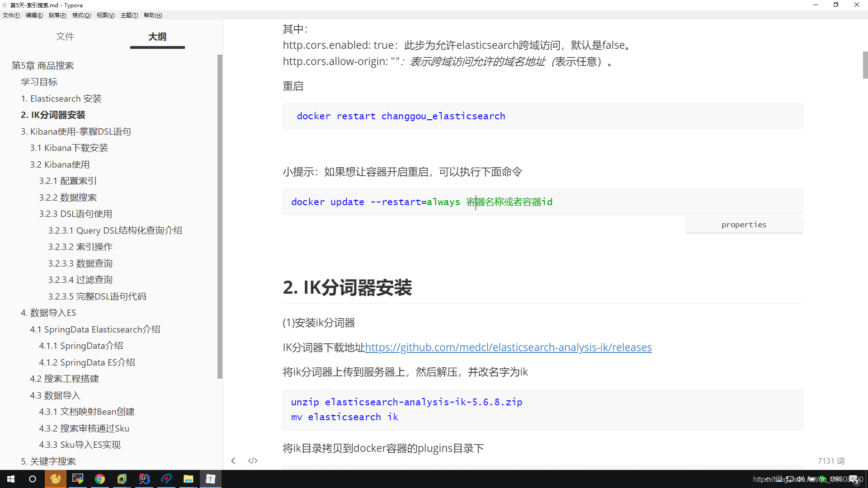868x488 pixels.
Task: Open the 文件(F) menu
Action: coord(11,15)
